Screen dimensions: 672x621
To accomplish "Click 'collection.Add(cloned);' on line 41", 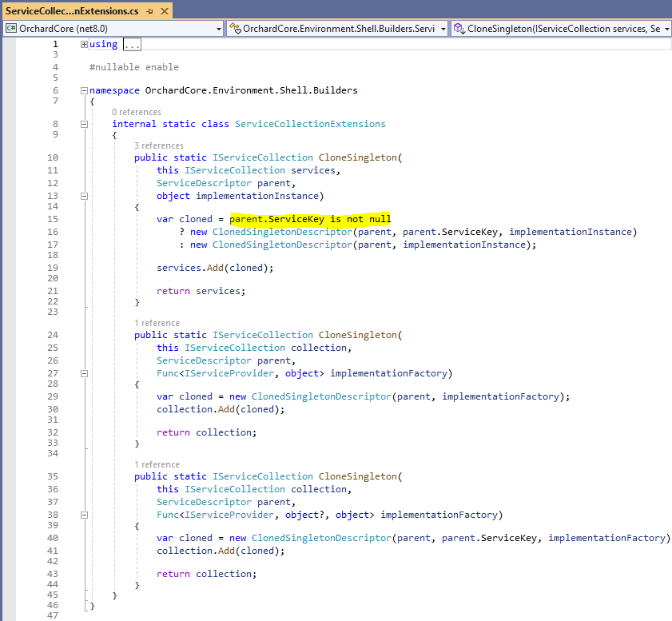I will click(221, 551).
